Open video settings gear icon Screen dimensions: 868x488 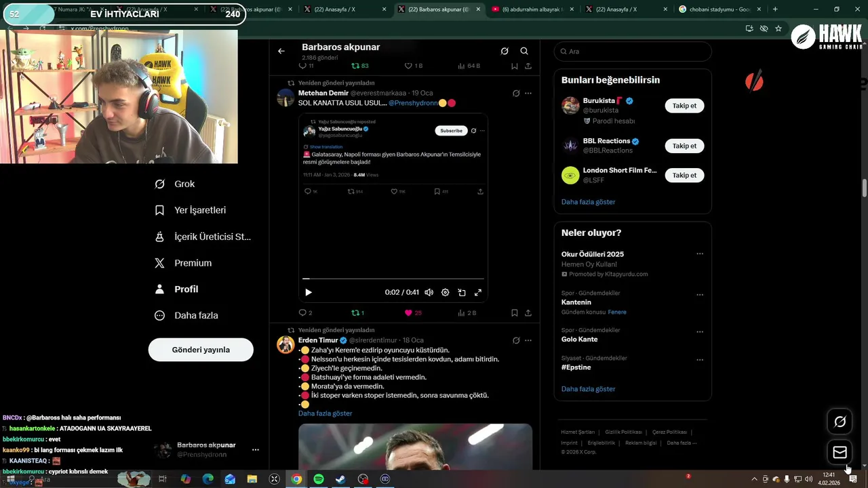click(446, 292)
